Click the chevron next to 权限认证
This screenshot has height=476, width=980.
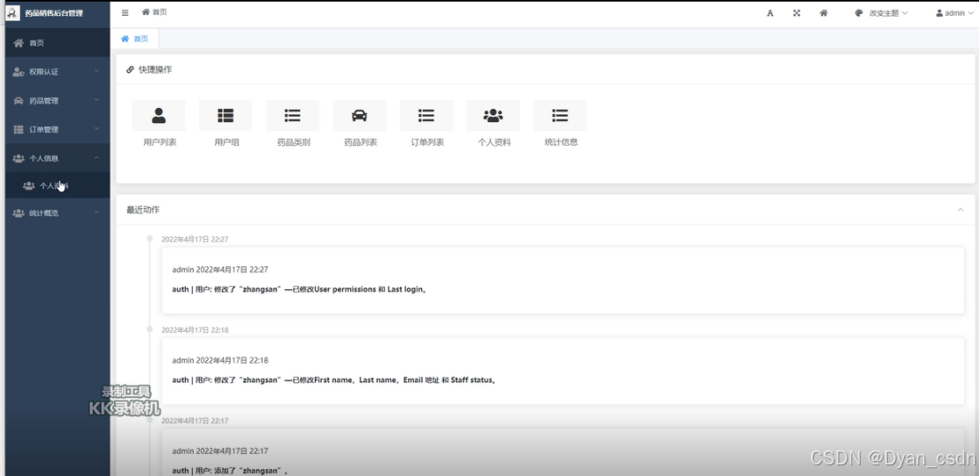click(x=97, y=72)
